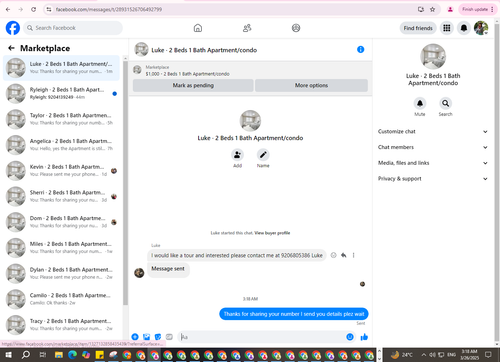Image resolution: width=500 pixels, height=362 pixels.
Task: Click the Mark as pending button
Action: pos(193,85)
